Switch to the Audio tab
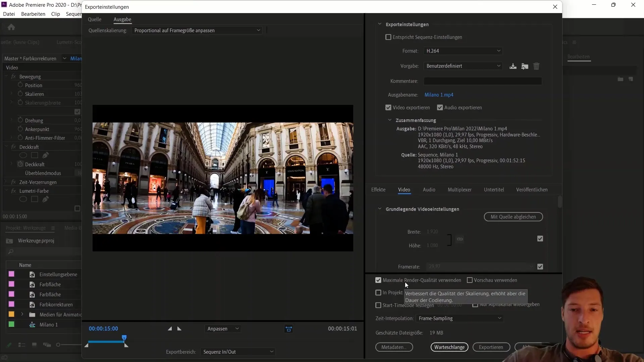 [x=429, y=190]
